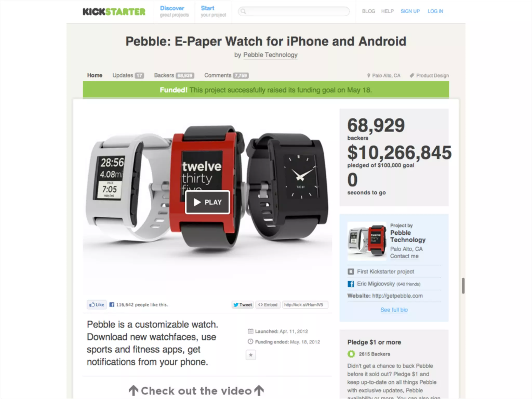
Task: Open the Comments tab
Action: tap(226, 75)
